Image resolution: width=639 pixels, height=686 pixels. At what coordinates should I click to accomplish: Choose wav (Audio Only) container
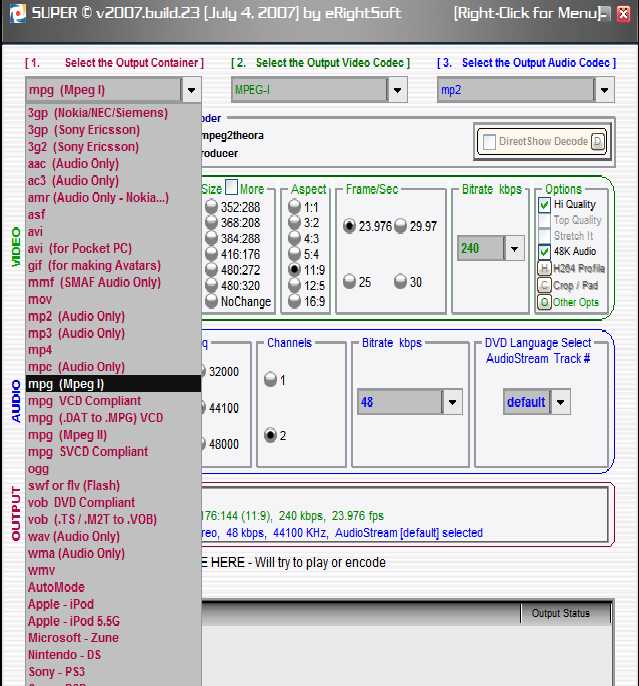(x=113, y=536)
